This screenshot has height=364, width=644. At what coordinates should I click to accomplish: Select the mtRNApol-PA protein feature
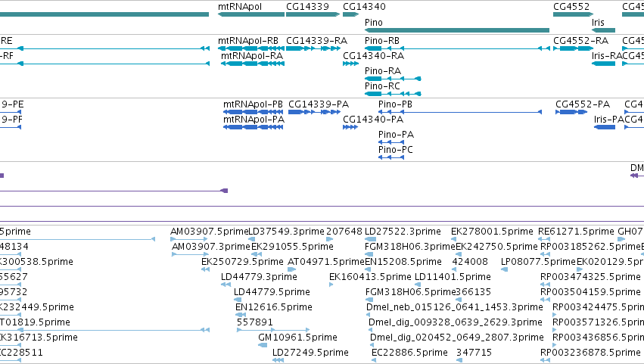coord(254,127)
